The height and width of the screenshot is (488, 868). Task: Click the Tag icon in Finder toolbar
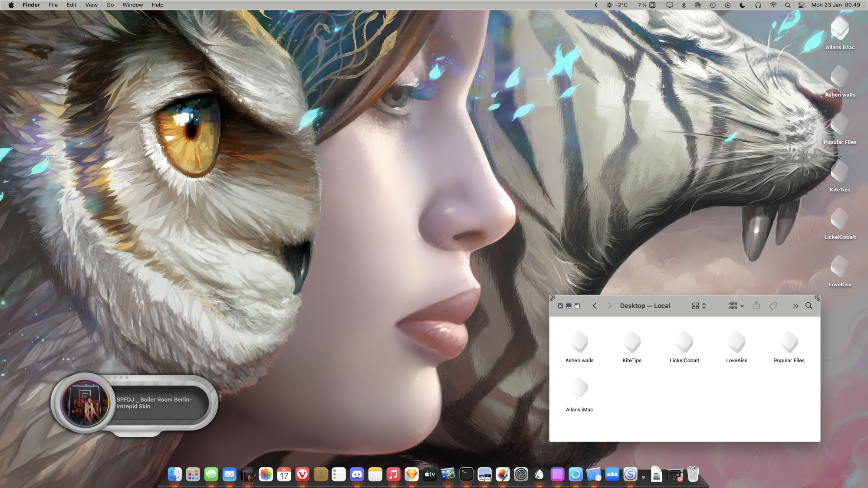(x=773, y=306)
